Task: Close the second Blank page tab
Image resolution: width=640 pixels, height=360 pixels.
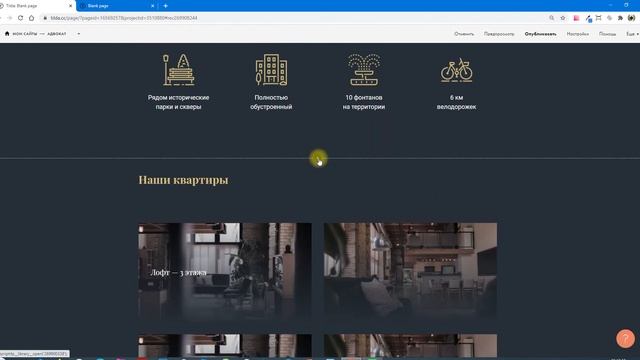Action: (153, 6)
